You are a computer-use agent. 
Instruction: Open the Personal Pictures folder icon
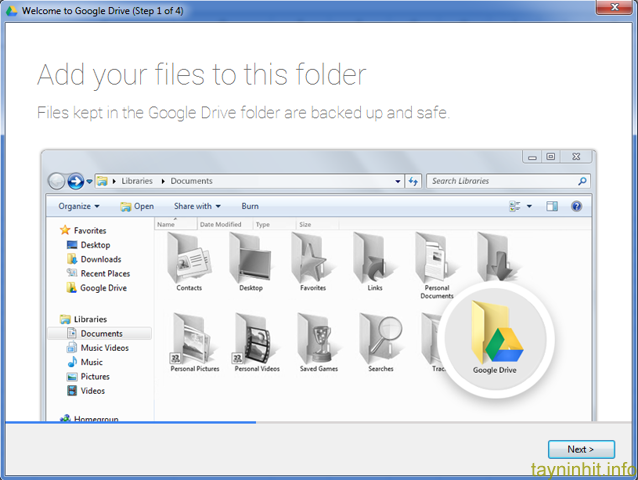194,338
